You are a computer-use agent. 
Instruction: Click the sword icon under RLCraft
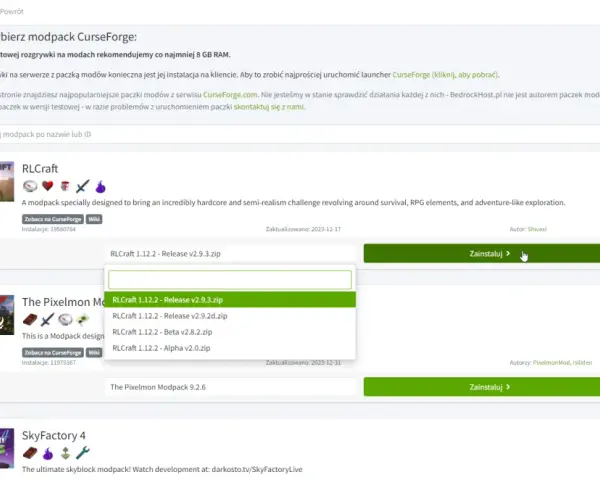(82, 186)
